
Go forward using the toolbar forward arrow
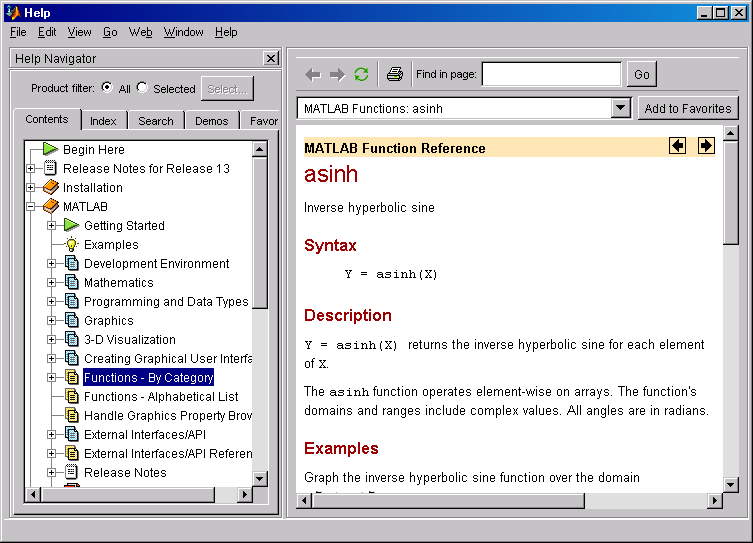[337, 74]
